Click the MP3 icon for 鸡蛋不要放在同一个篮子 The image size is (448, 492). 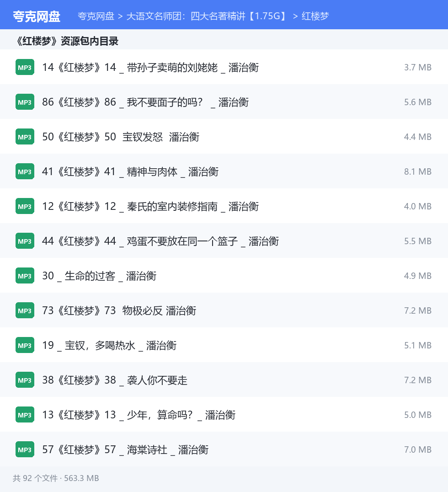pos(25,241)
